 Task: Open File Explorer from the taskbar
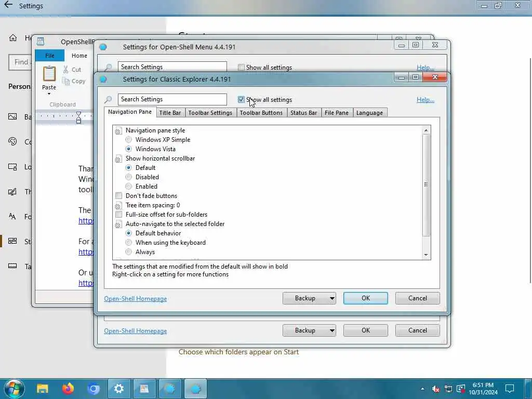click(x=43, y=389)
